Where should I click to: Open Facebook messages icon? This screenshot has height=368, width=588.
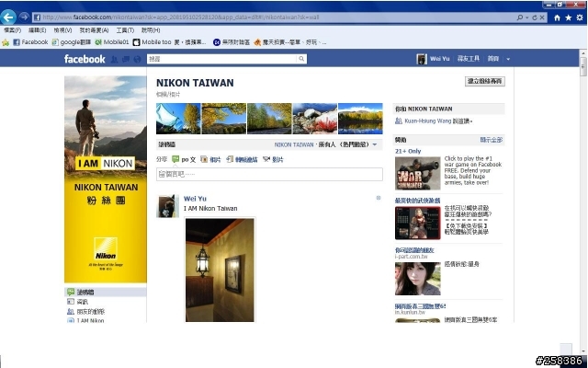126,59
